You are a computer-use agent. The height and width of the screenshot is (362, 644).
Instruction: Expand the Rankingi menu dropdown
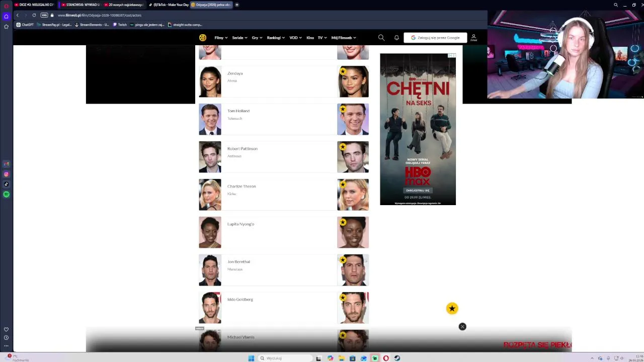(x=276, y=38)
